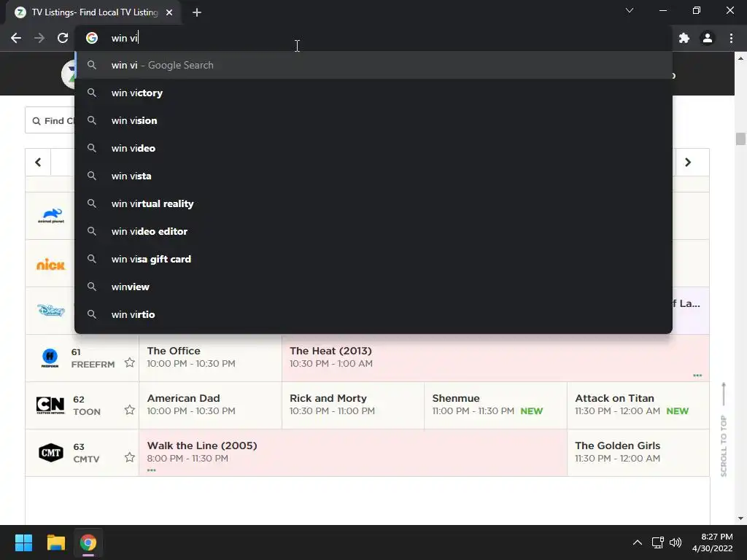Choose the 'win video editor' suggestion

[x=373, y=231]
